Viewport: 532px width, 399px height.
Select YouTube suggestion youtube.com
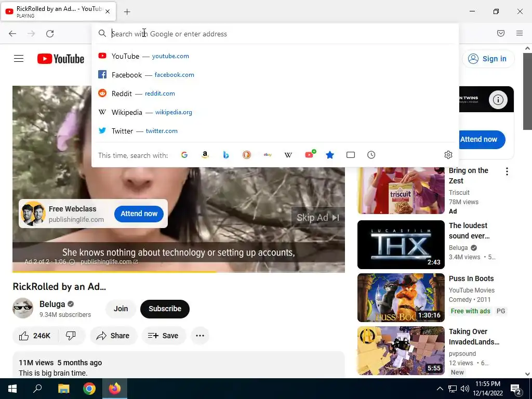[275, 56]
